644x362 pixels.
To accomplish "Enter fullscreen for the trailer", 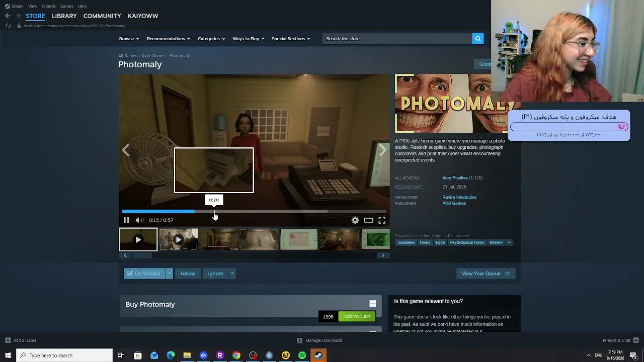I will coord(382,220).
